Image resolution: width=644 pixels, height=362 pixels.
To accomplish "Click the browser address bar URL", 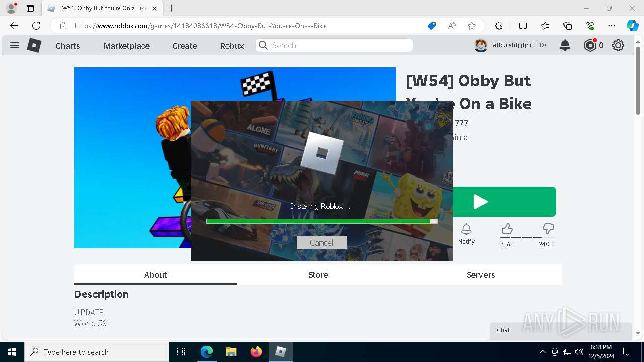I will tap(201, 26).
